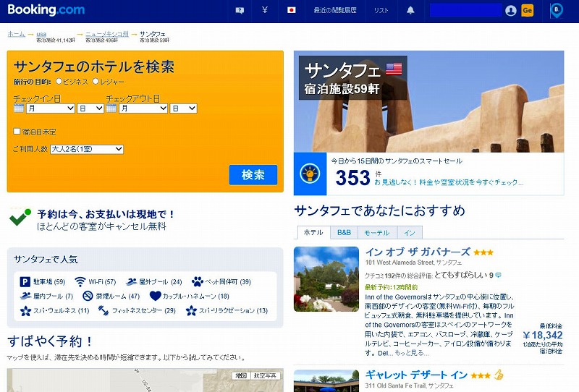Open check-out month dropdown
The image size is (579, 392).
click(x=143, y=108)
